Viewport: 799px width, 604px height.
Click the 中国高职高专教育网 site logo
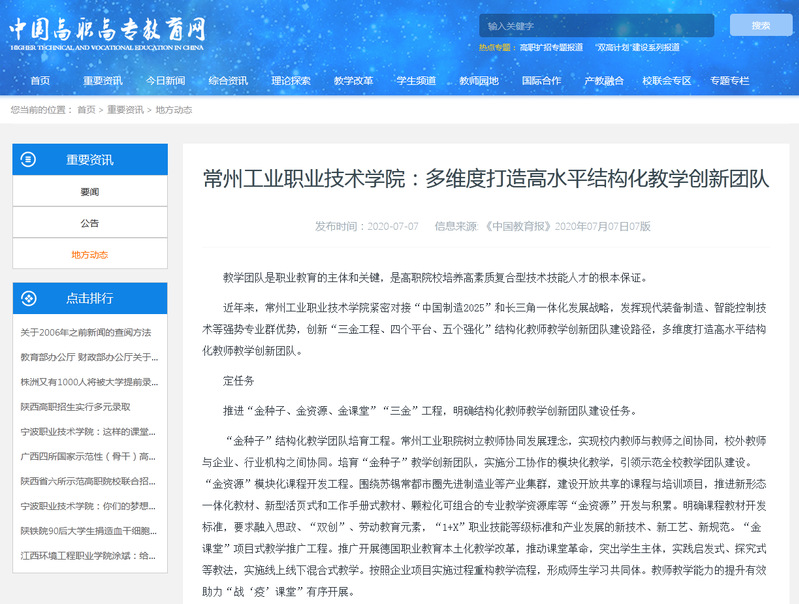[x=108, y=32]
